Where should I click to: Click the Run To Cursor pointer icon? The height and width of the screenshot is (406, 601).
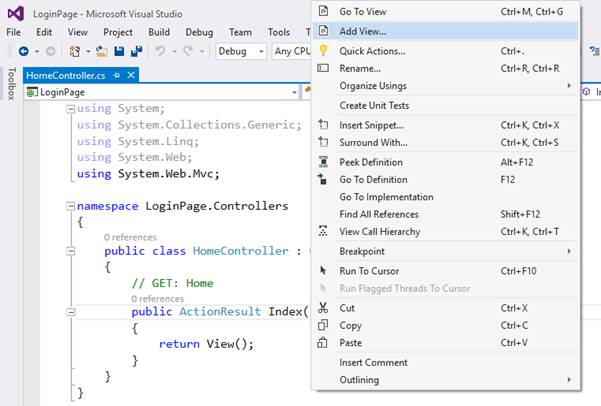tap(323, 270)
